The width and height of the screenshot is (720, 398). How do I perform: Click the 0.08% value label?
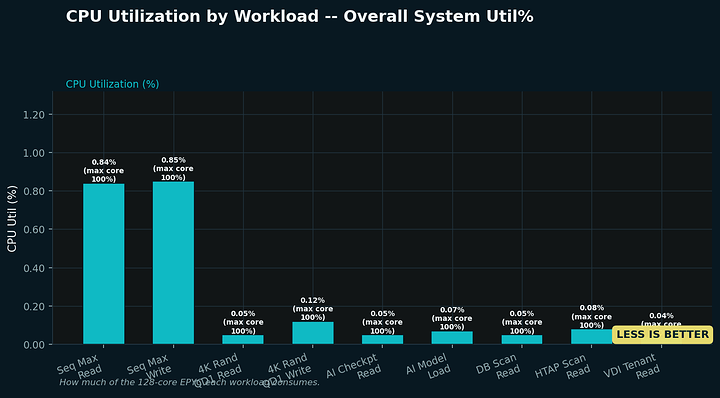(x=591, y=308)
